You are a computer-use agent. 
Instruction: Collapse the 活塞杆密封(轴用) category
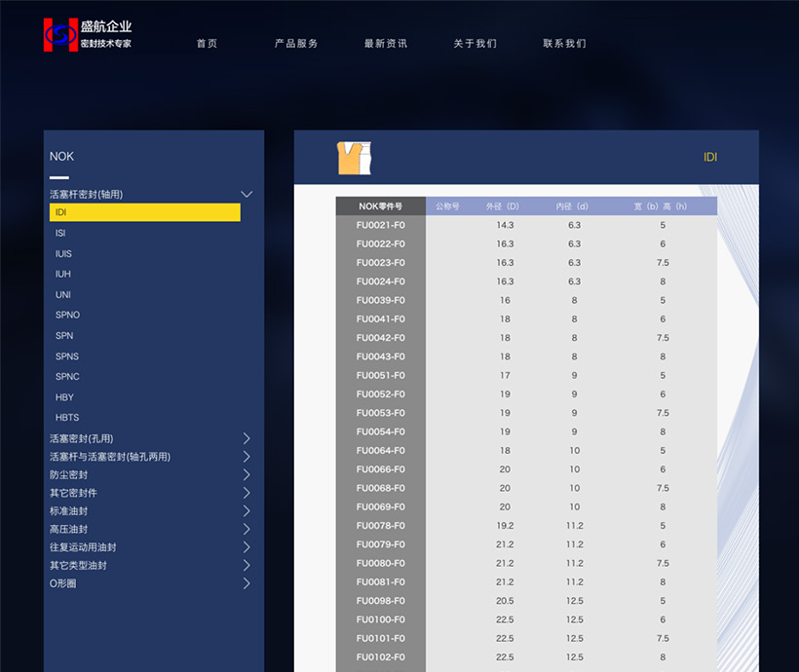tap(247, 195)
